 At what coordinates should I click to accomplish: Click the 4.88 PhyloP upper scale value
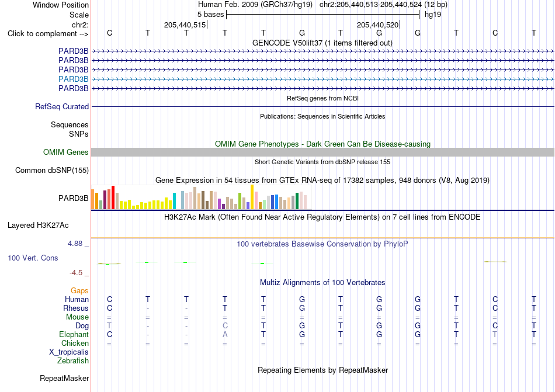pos(75,244)
